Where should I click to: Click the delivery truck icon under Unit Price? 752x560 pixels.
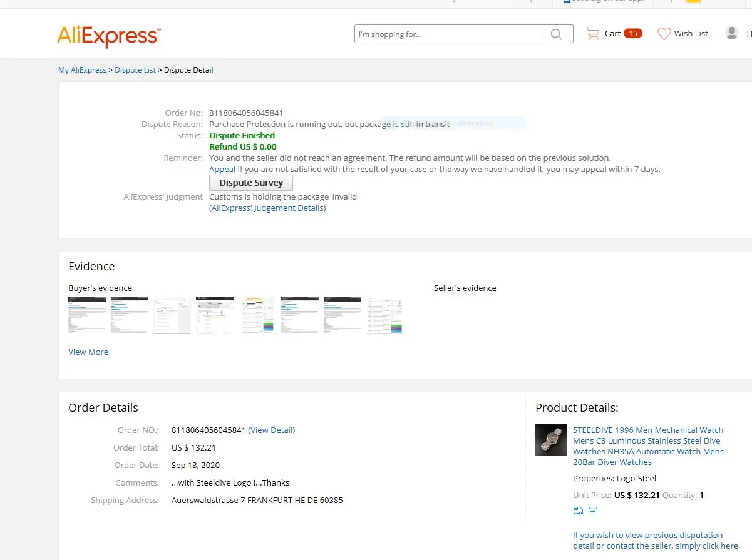coord(578,511)
